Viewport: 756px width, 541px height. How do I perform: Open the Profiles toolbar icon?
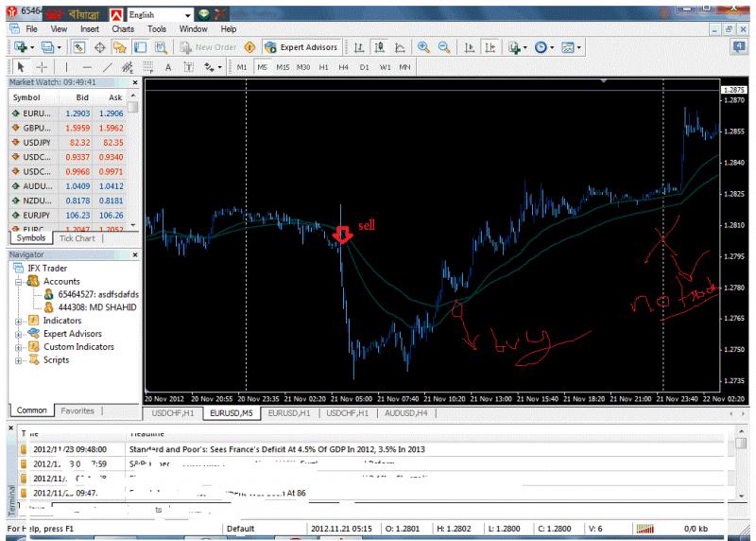47,47
